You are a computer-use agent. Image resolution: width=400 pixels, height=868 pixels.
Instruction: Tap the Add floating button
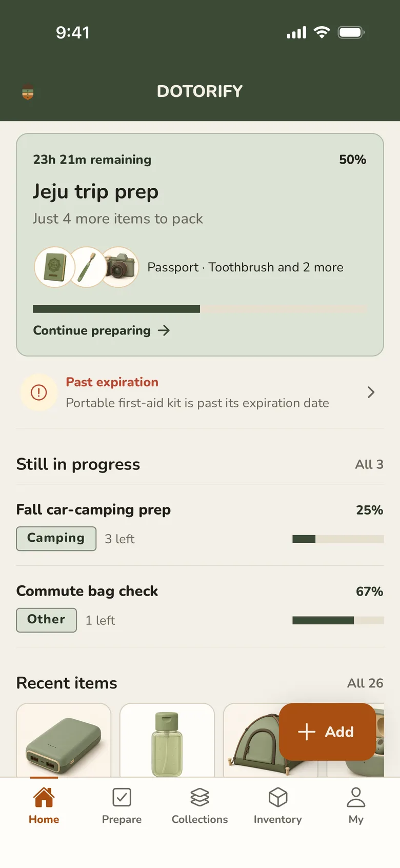click(327, 732)
